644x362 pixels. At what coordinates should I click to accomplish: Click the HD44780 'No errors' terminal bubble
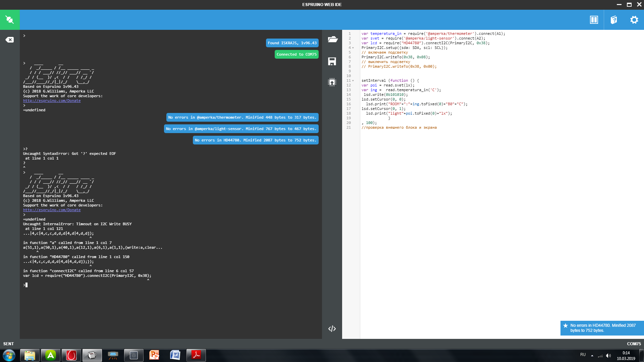pos(256,140)
